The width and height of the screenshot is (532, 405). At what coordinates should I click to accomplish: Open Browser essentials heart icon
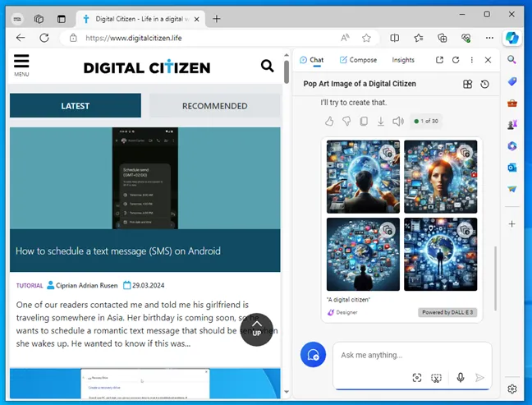point(465,38)
